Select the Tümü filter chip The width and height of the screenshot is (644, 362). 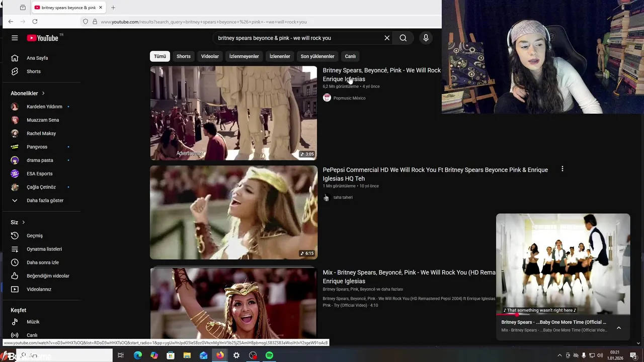pyautogui.click(x=160, y=56)
